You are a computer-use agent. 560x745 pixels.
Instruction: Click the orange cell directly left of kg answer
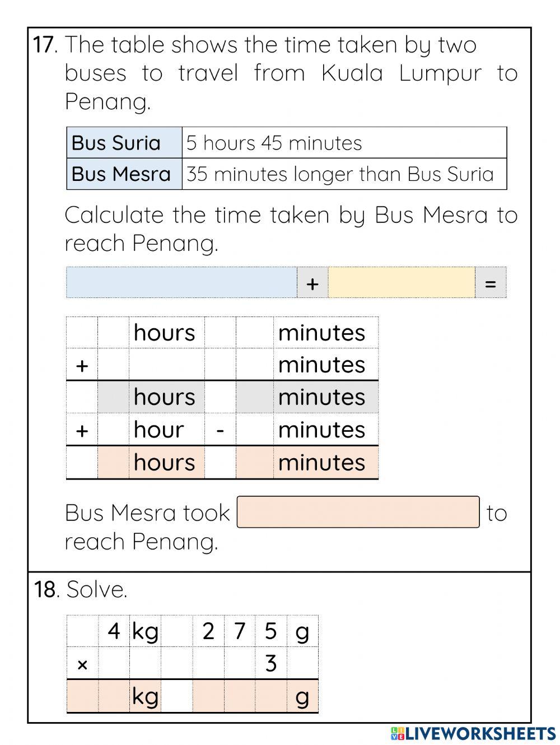114,696
